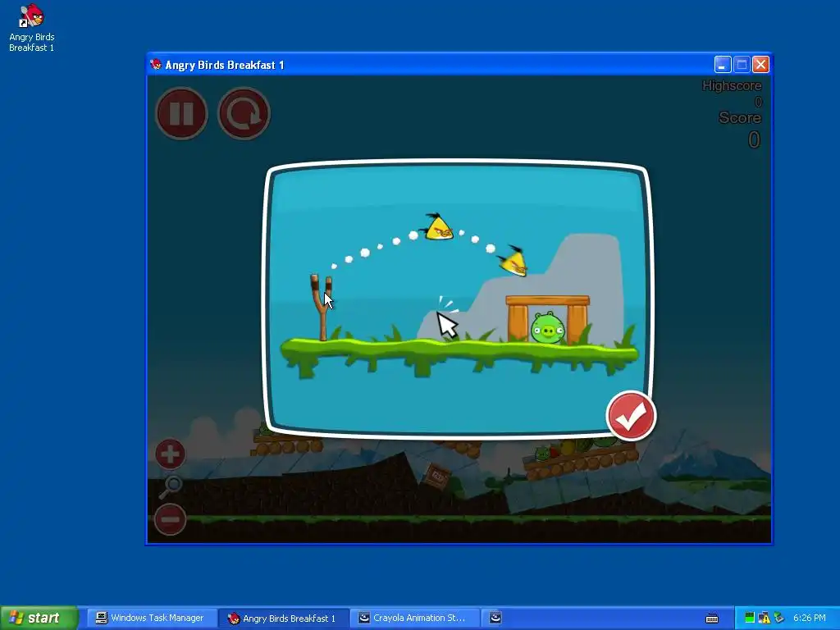
Task: Select Angry Birds Breakfast 1 taskbar button
Action: [x=283, y=619]
